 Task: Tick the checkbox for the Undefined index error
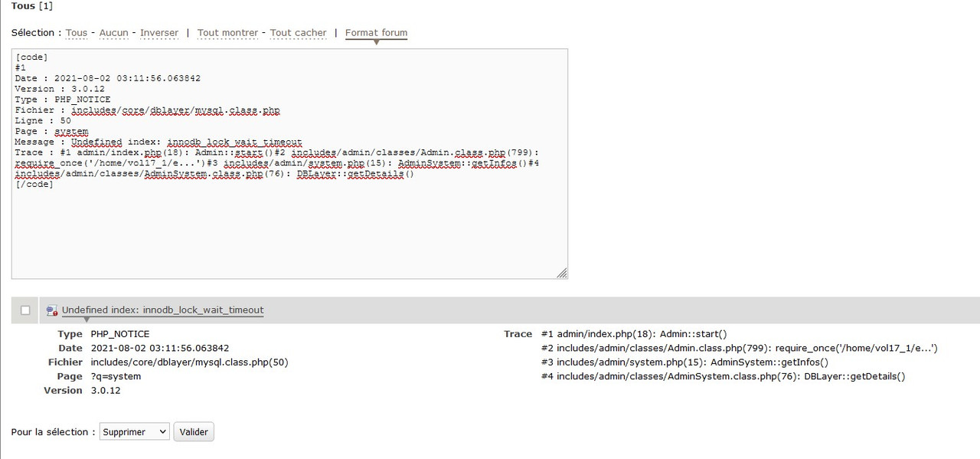pos(25,310)
